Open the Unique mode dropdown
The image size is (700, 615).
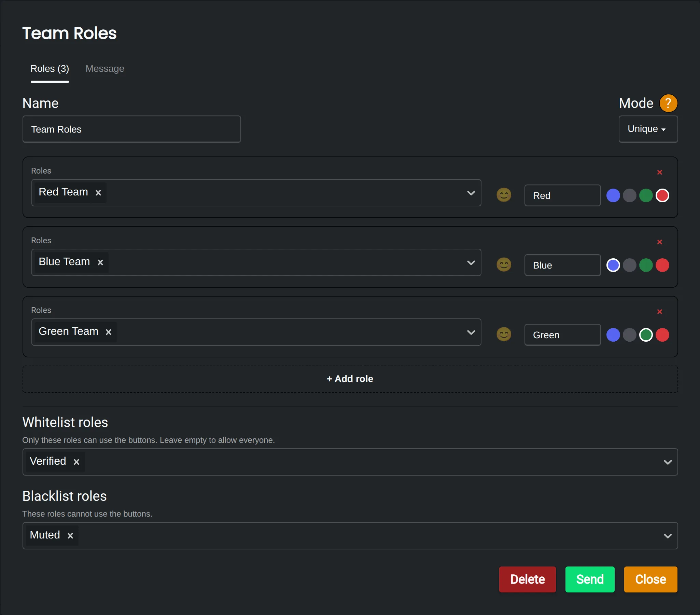coord(648,129)
